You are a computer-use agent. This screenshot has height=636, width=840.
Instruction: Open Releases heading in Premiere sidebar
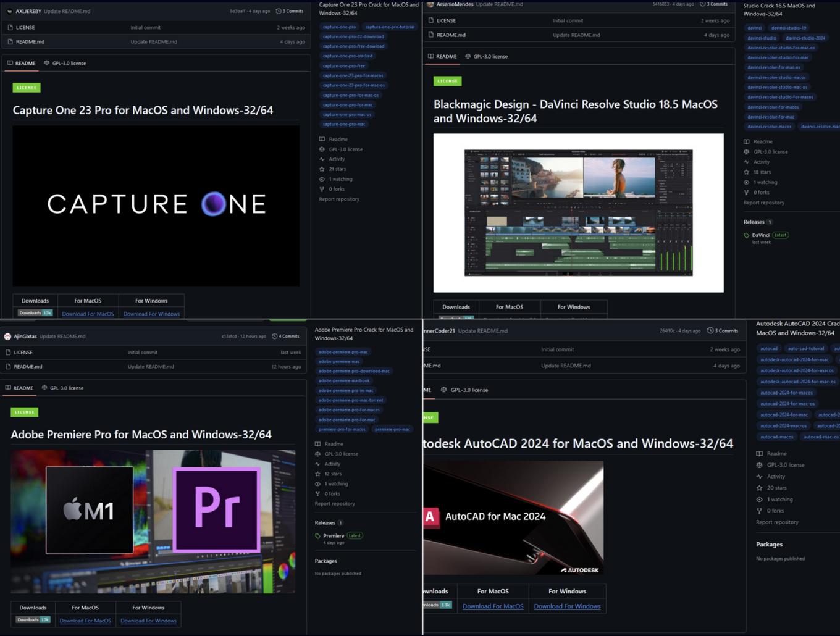325,522
